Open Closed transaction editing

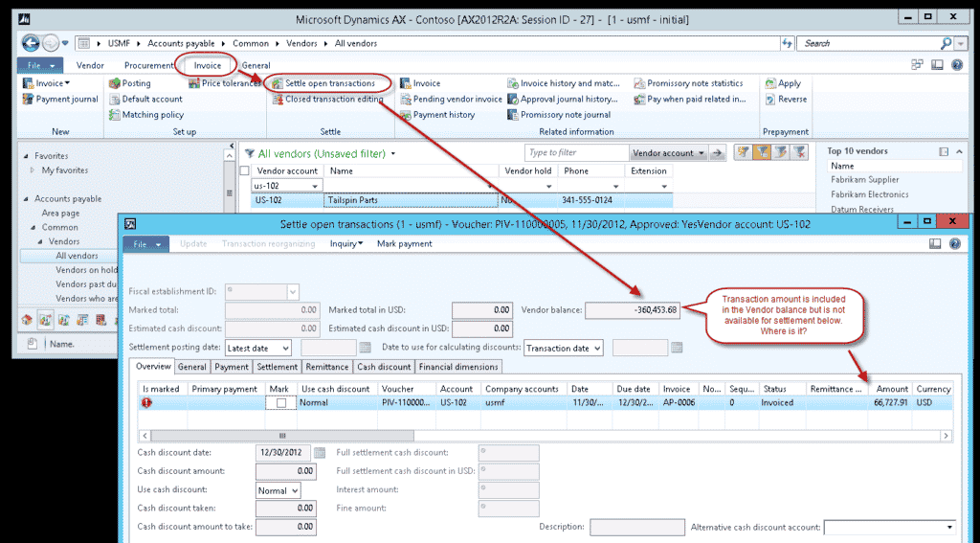point(327,99)
